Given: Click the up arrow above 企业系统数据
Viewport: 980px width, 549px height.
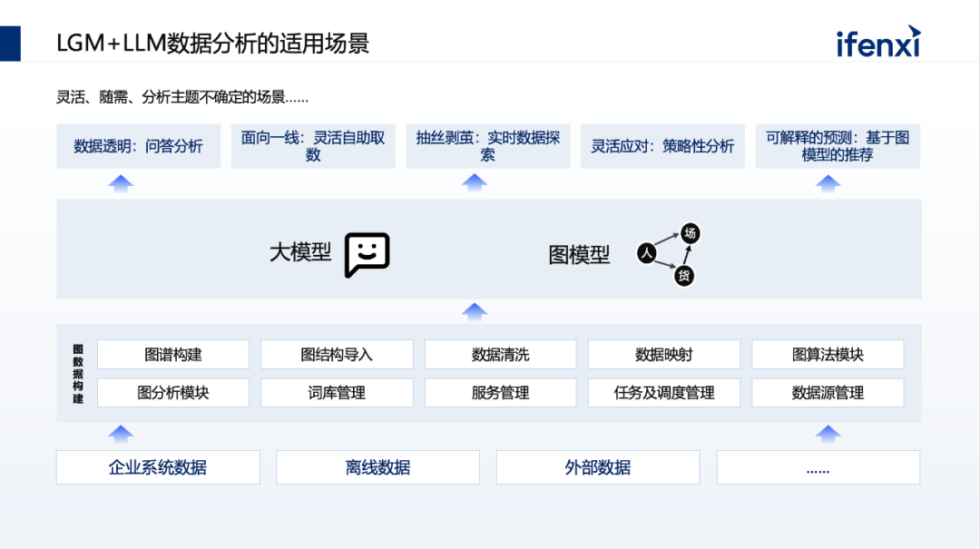Looking at the screenshot, I should 121,433.
